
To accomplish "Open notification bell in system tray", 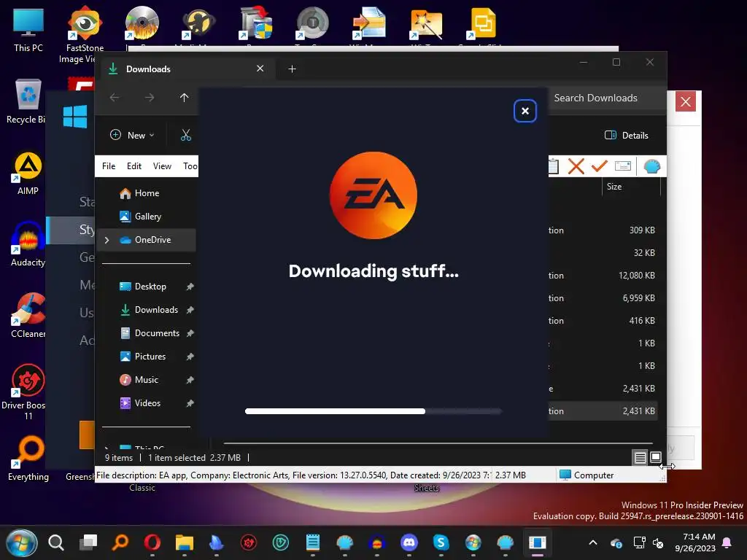I will pos(727,542).
